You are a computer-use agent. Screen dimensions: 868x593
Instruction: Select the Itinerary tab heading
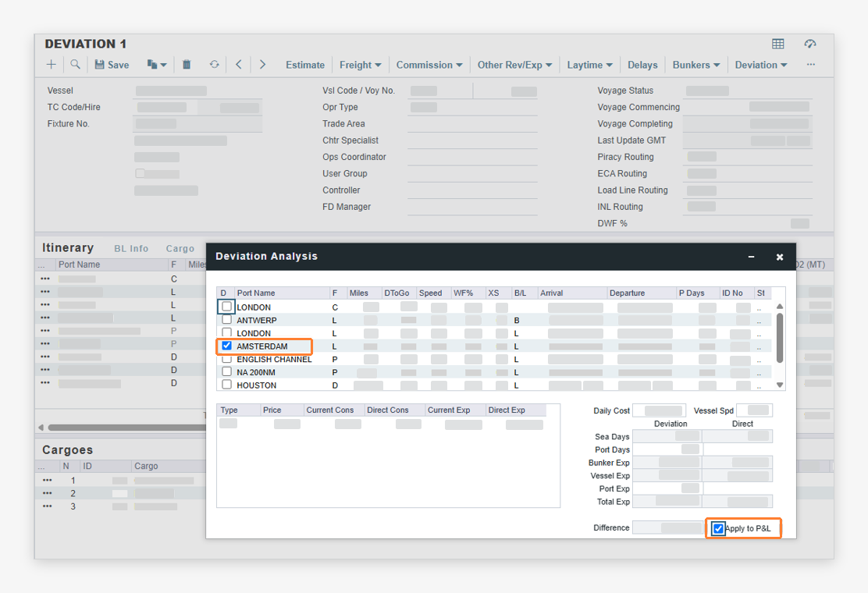pos(68,248)
